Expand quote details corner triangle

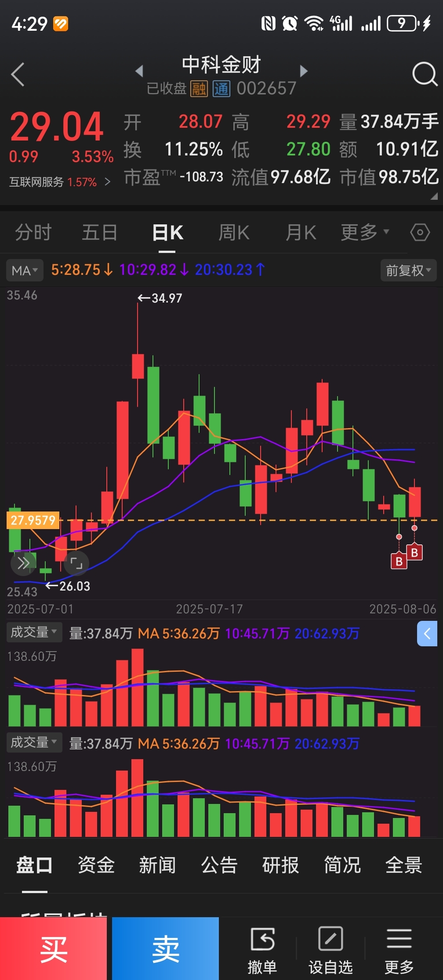434,196
